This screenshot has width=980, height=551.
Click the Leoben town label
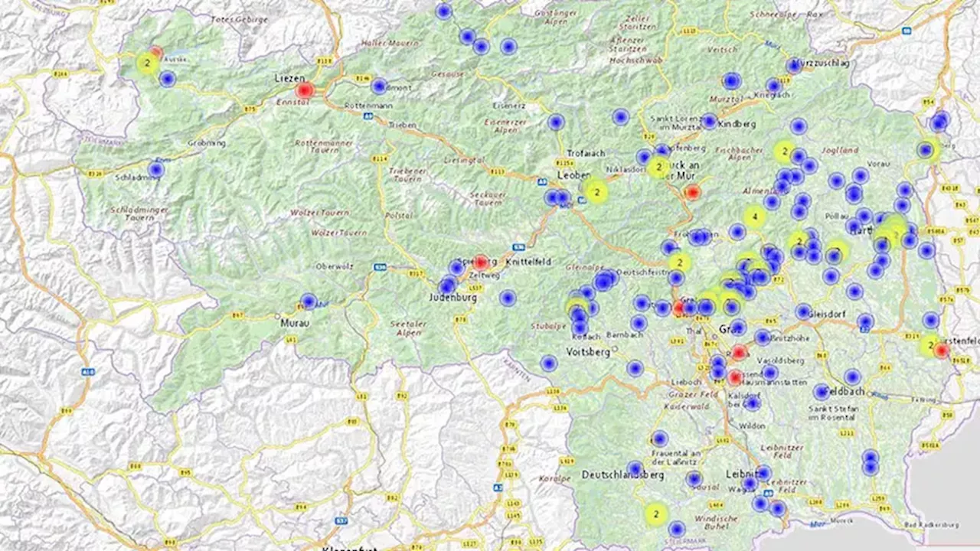coord(574,175)
